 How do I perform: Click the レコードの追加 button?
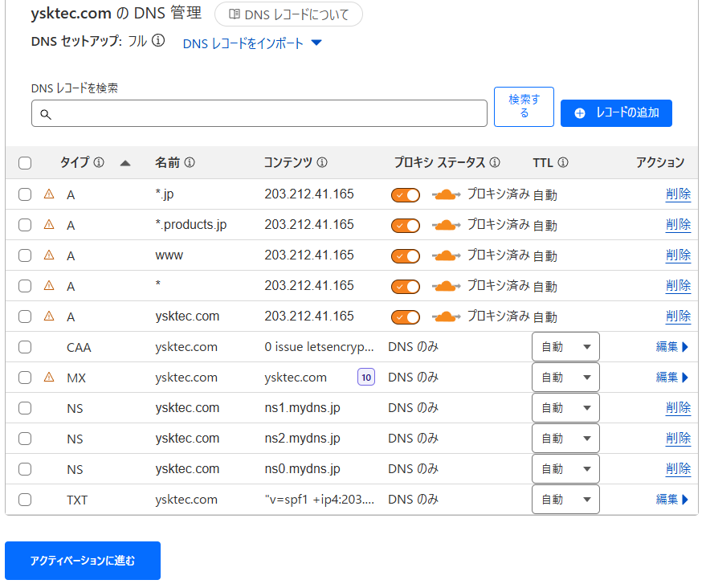pos(616,113)
